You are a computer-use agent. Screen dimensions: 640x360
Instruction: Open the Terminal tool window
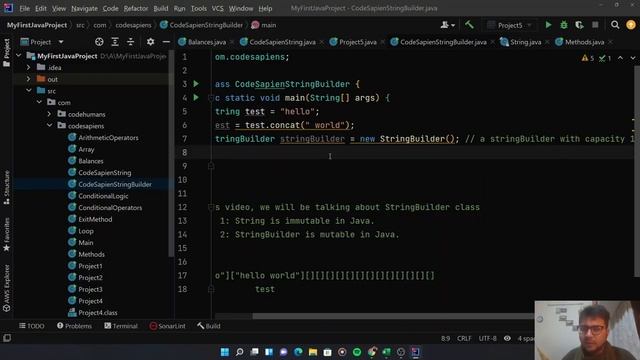click(x=121, y=326)
